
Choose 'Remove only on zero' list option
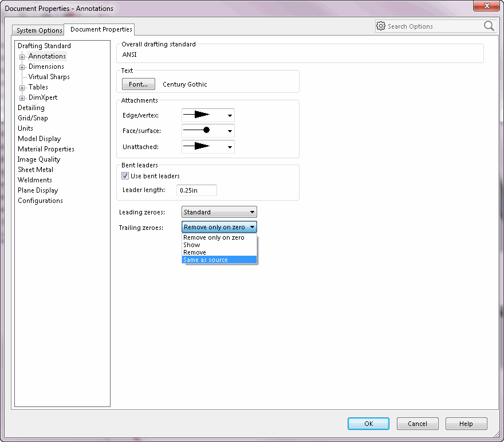pyautogui.click(x=219, y=237)
